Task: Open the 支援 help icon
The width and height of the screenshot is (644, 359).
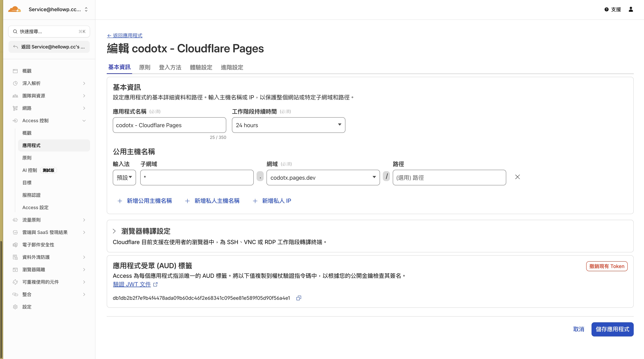Action: (x=606, y=9)
